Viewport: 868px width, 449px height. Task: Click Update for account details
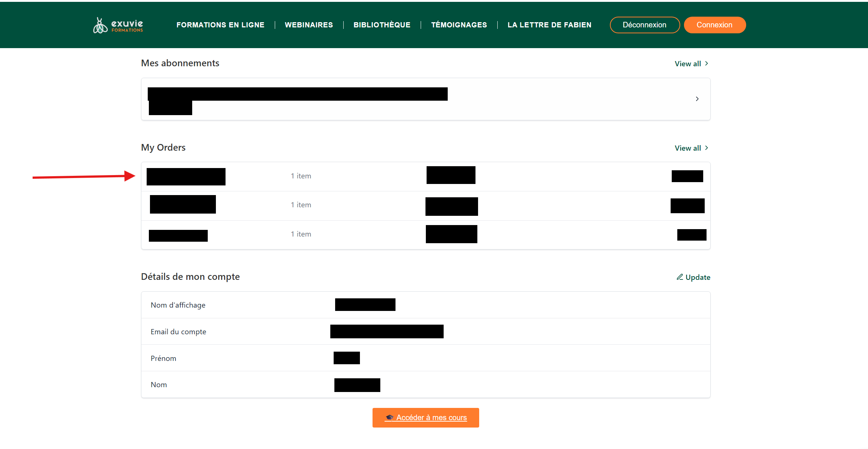pos(697,277)
